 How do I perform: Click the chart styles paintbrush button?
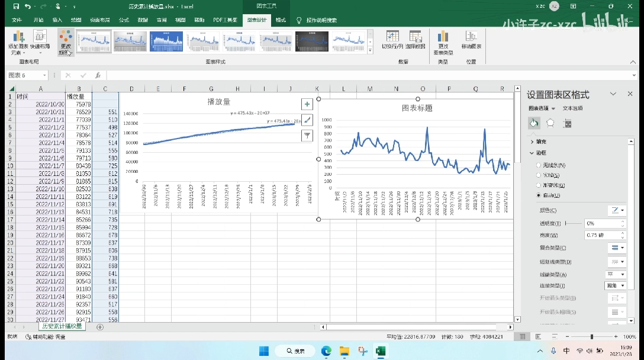(307, 120)
